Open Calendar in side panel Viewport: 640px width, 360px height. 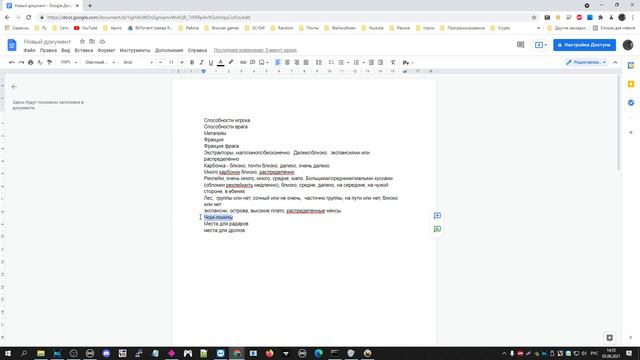631,65
